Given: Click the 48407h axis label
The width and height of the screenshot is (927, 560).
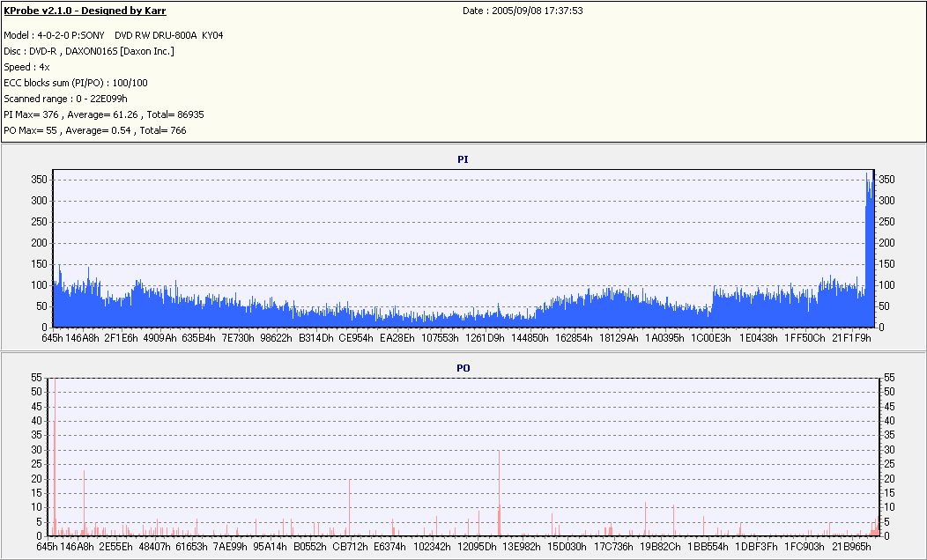Looking at the screenshot, I should tap(156, 547).
